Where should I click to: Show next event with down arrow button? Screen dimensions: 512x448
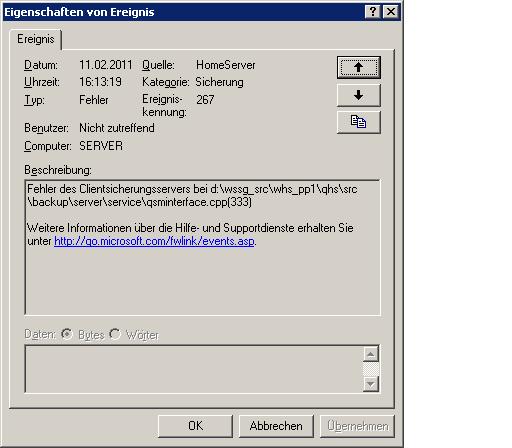[359, 95]
